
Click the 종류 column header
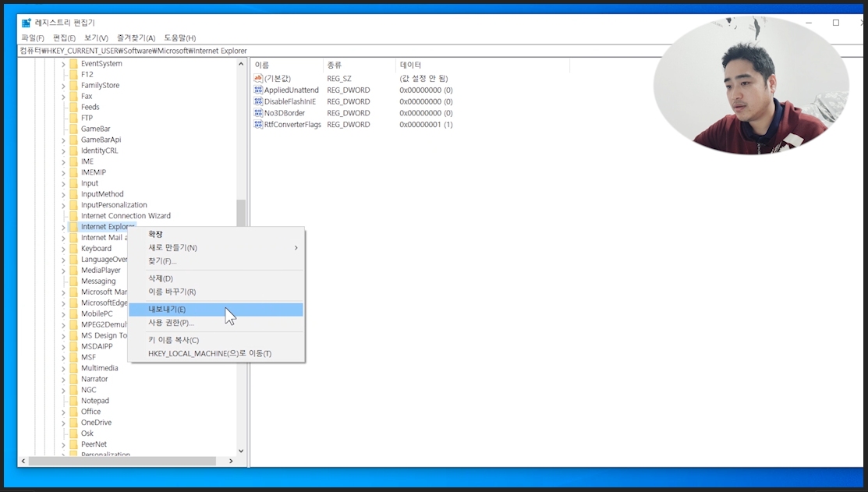(360, 65)
